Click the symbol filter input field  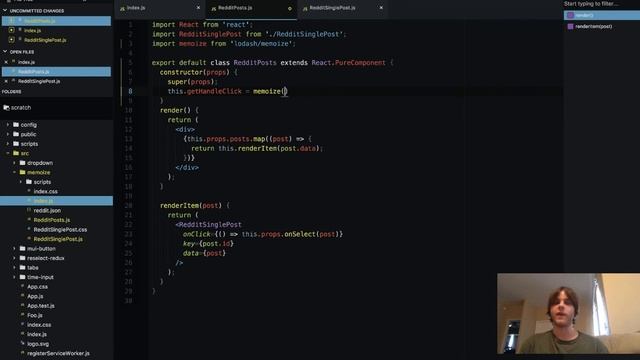[x=602, y=4]
